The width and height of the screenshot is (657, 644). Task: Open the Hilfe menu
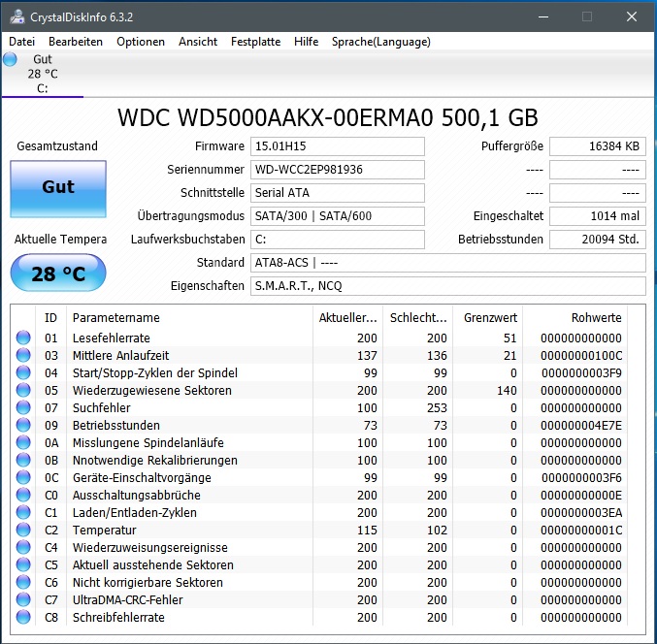point(306,42)
